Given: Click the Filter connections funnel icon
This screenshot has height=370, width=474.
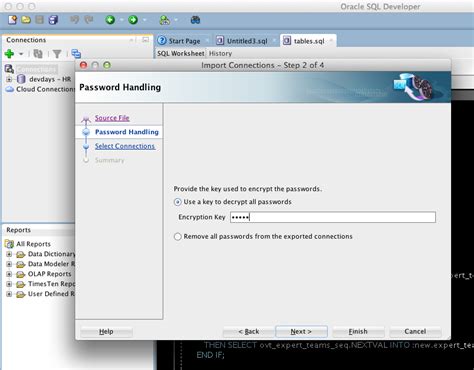Looking at the screenshot, I should coord(57,54).
